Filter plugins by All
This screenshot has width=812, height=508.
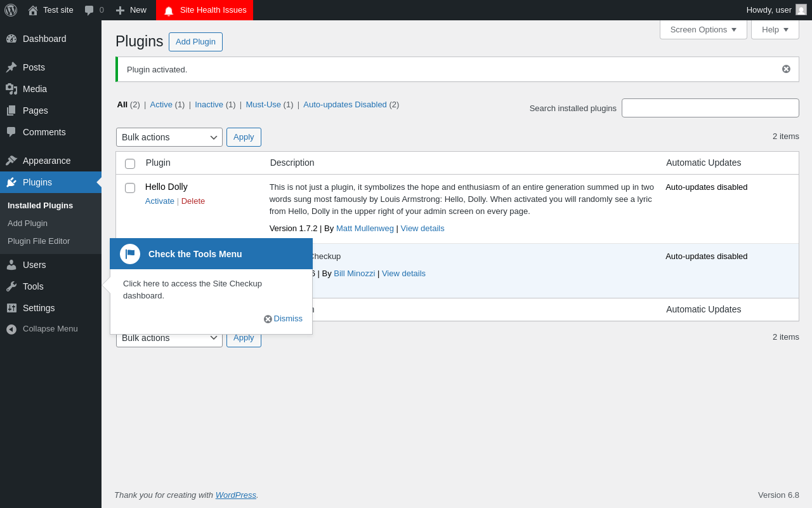pyautogui.click(x=122, y=104)
